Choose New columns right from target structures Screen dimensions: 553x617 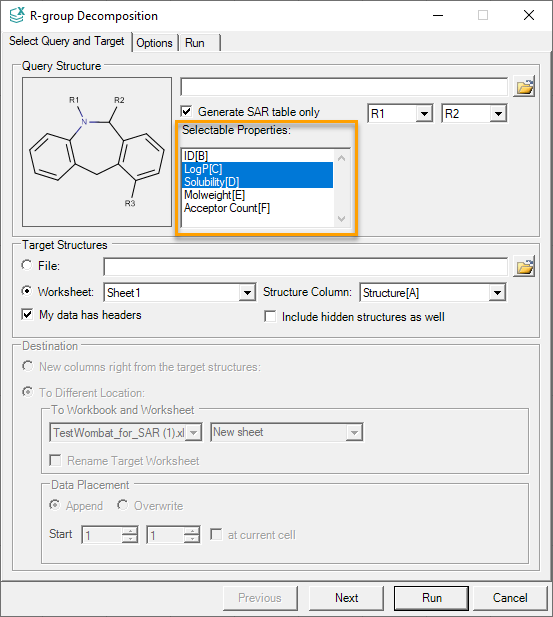(x=28, y=366)
